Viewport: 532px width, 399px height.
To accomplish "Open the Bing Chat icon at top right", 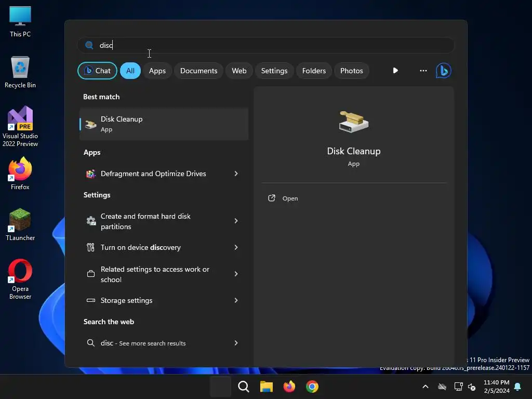I will (x=443, y=71).
